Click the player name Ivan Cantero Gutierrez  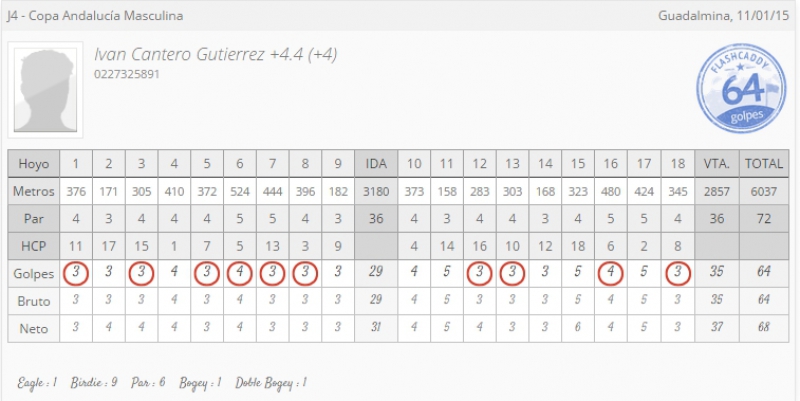coord(180,54)
